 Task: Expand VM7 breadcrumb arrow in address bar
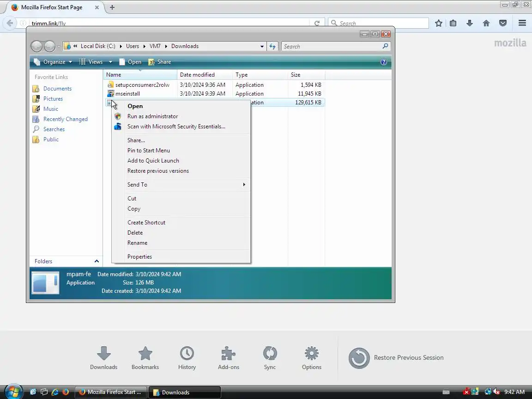[x=166, y=46]
